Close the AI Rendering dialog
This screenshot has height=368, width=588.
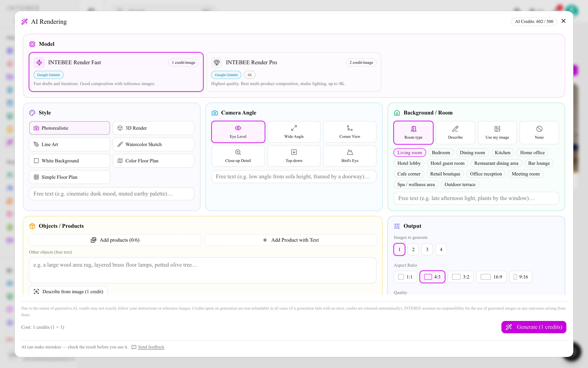point(563,21)
